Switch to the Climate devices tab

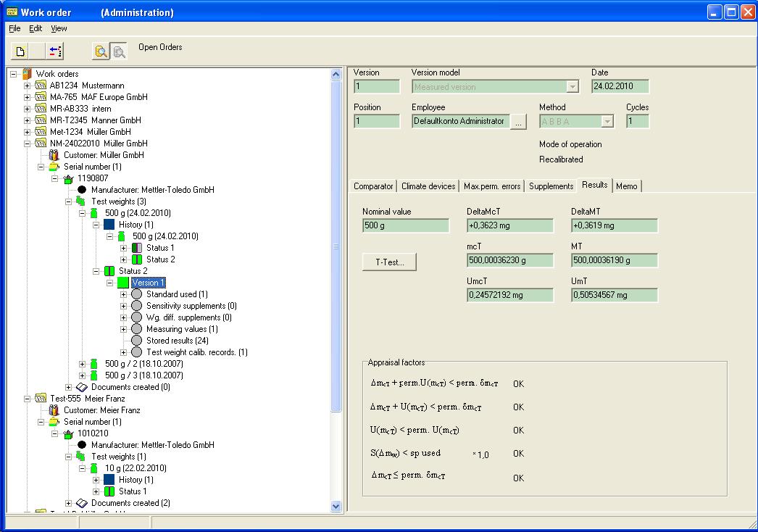click(x=428, y=186)
